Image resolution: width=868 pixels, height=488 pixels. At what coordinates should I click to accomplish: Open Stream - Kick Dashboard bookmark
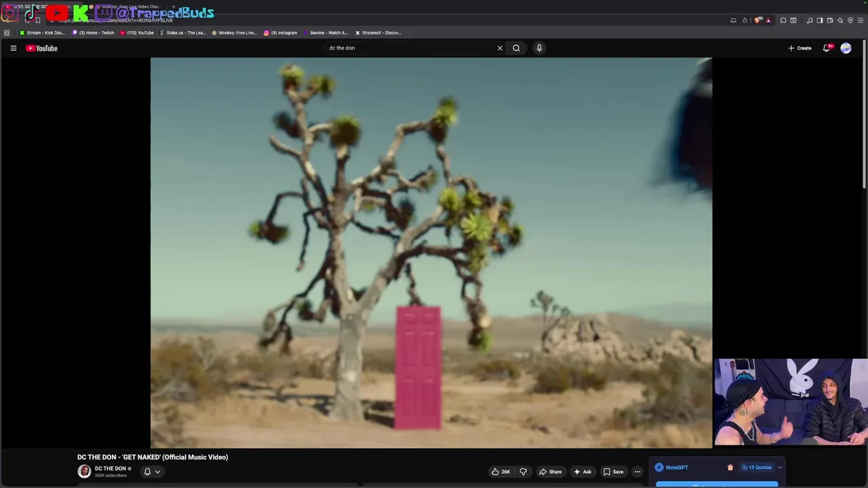[42, 33]
